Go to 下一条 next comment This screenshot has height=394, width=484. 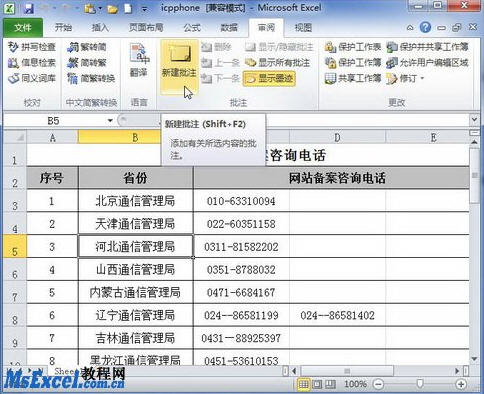pyautogui.click(x=220, y=78)
